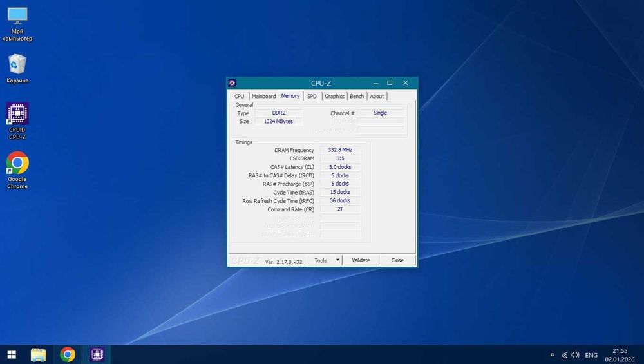Minimize the CPU-Z window

(x=375, y=83)
